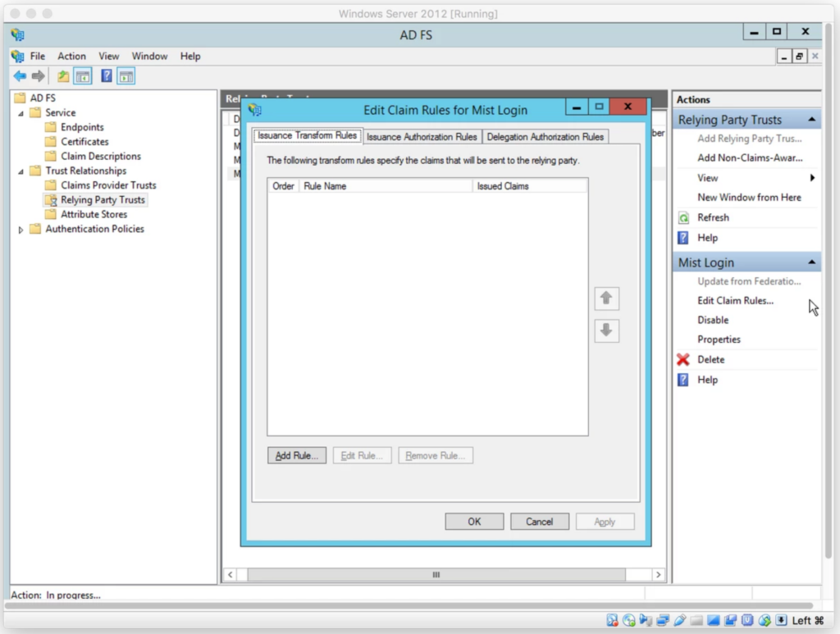Screen dimensions: 840x634
Task: Open the Action menu
Action: click(71, 57)
